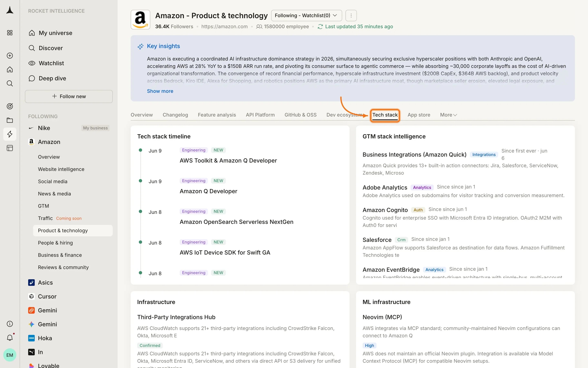Open Website intelligence for Amazon

[x=61, y=169]
